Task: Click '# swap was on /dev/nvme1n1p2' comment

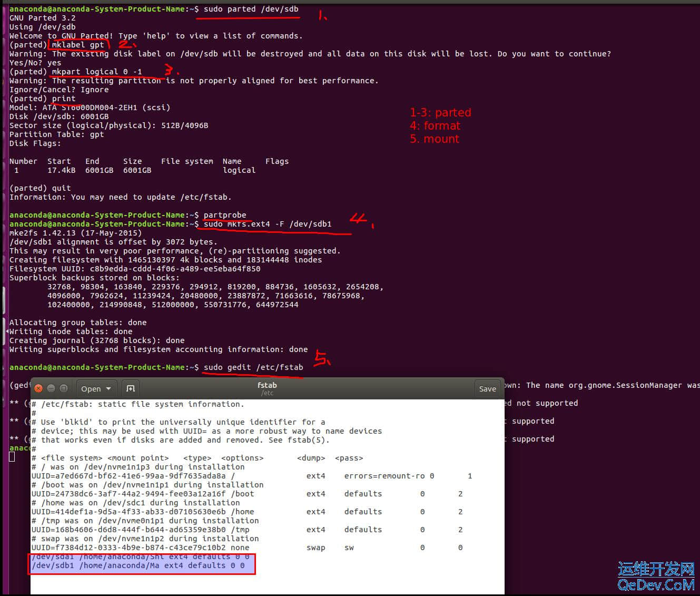Action: click(145, 539)
